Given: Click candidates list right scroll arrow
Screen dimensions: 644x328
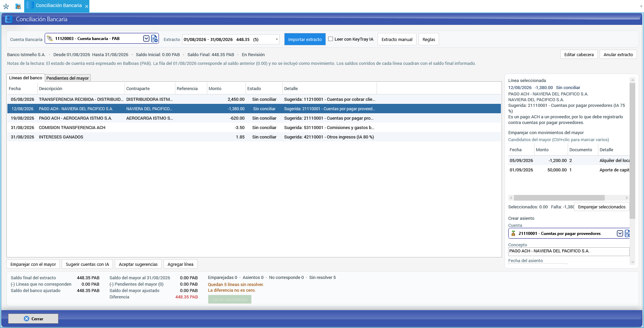Looking at the screenshot, I should [x=627, y=198].
